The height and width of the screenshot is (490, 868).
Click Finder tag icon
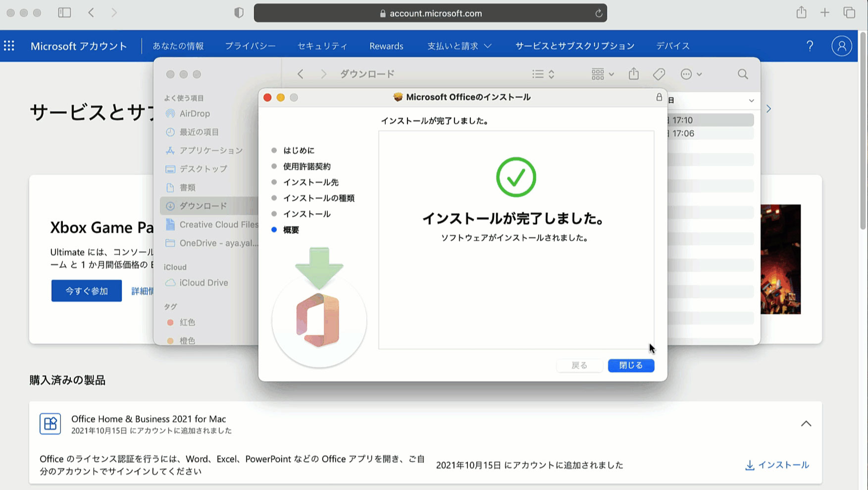(x=659, y=74)
